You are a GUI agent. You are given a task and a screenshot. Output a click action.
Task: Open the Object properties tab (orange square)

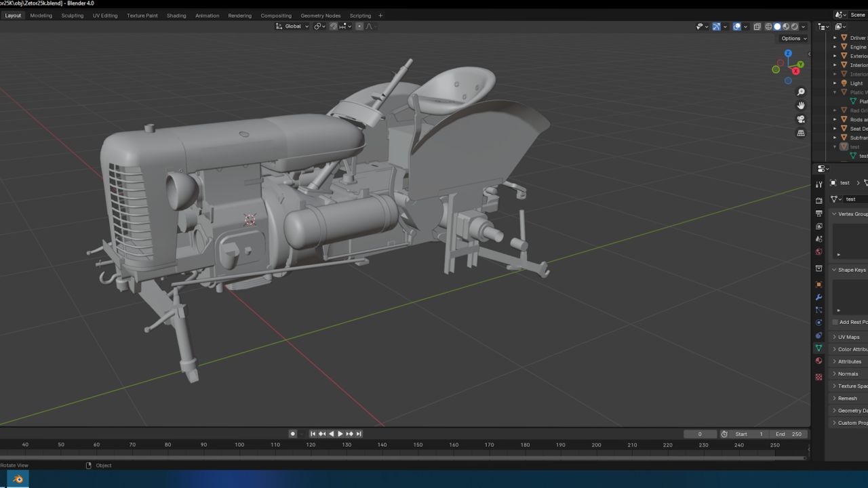(x=819, y=284)
